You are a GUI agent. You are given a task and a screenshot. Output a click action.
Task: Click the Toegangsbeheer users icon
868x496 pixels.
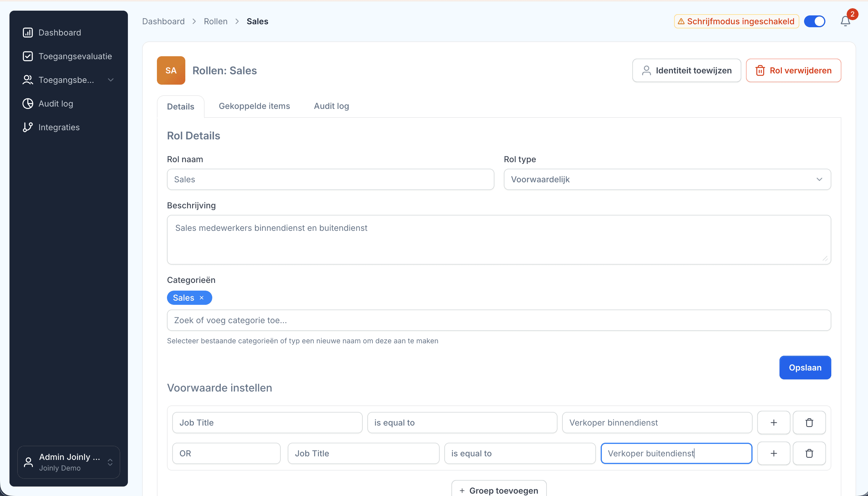click(28, 80)
